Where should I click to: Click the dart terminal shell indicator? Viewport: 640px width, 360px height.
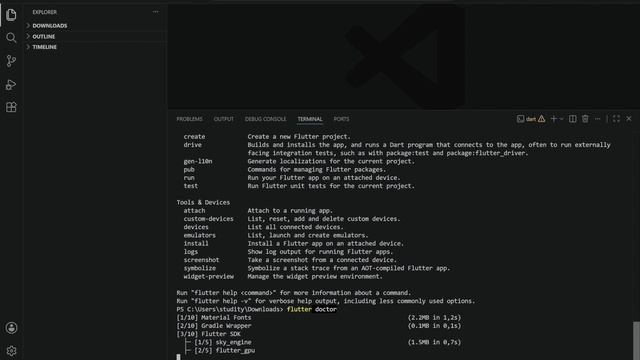(x=526, y=119)
